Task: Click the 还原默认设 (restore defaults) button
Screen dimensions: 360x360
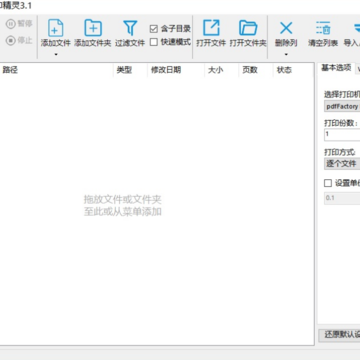Action: pyautogui.click(x=339, y=335)
